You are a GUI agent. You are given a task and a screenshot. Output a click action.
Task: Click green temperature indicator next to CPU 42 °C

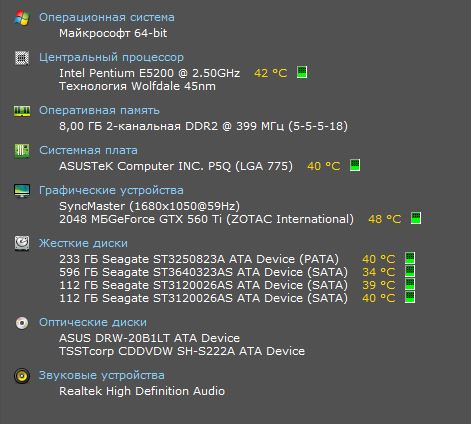click(302, 72)
